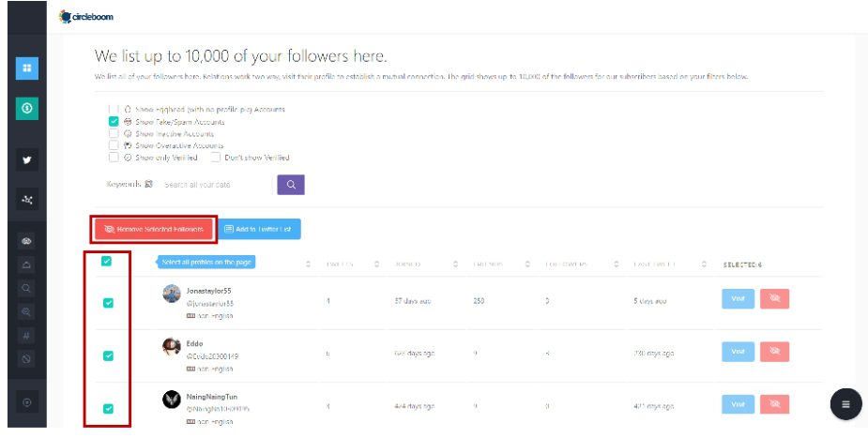Remove follower Jonastaylor55 with red icon button

pyautogui.click(x=774, y=299)
